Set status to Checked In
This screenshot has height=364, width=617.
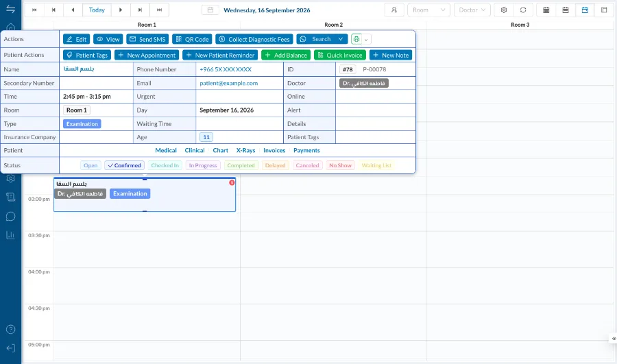[165, 165]
